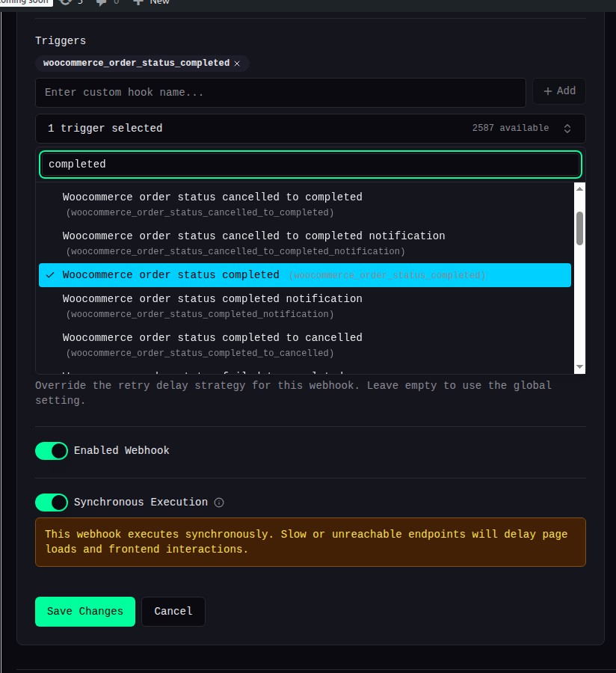Viewport: 616px width, 673px height.
Task: Click the scrollbar down arrow in trigger list
Action: 579,367
